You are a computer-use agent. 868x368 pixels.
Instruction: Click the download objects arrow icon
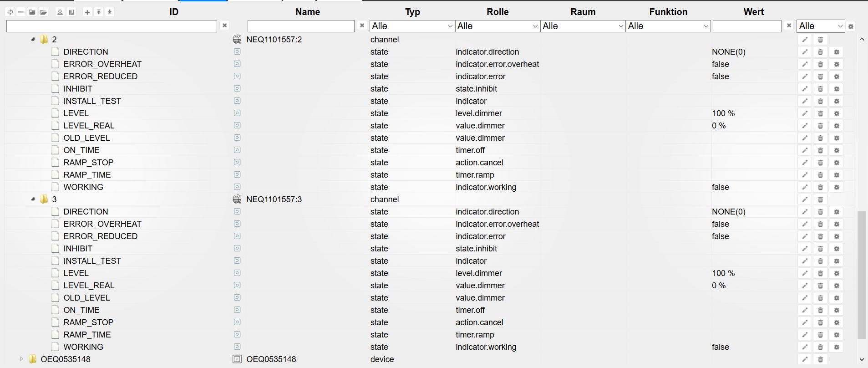click(x=109, y=12)
